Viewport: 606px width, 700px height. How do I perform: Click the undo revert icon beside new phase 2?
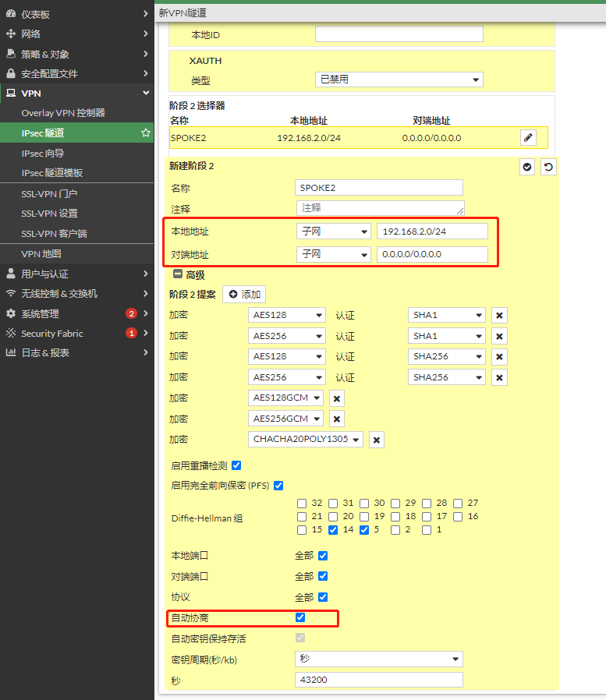click(548, 167)
